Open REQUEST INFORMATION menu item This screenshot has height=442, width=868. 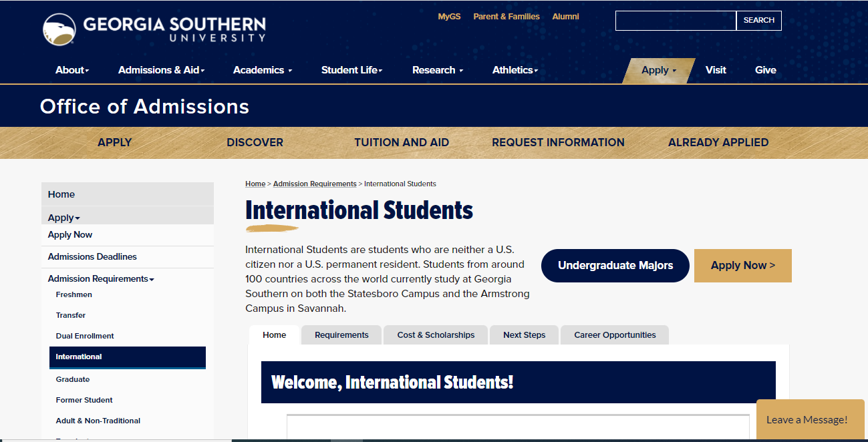point(558,142)
